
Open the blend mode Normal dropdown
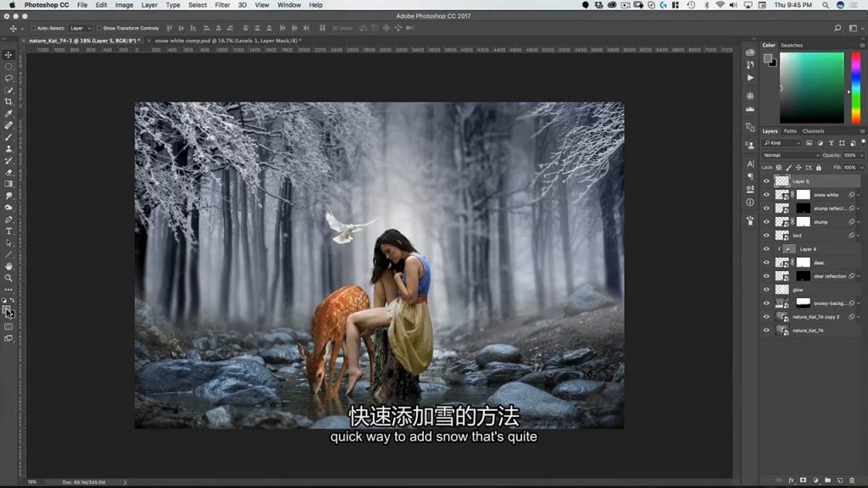point(791,156)
